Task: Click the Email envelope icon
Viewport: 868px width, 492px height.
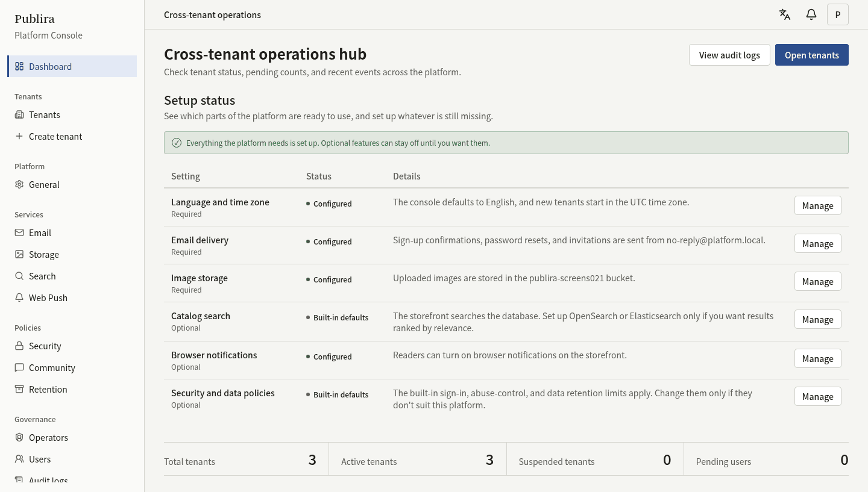Action: coord(19,232)
